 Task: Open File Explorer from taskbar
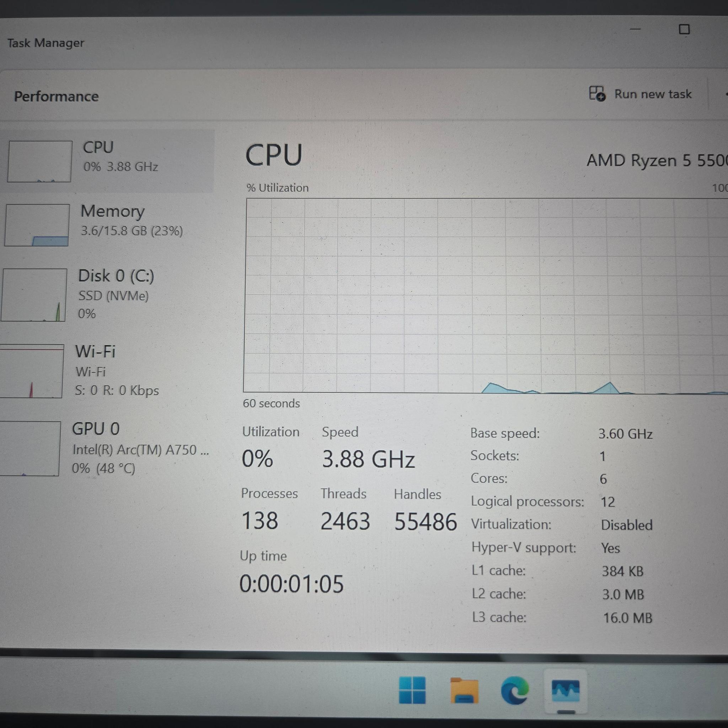[x=464, y=691]
